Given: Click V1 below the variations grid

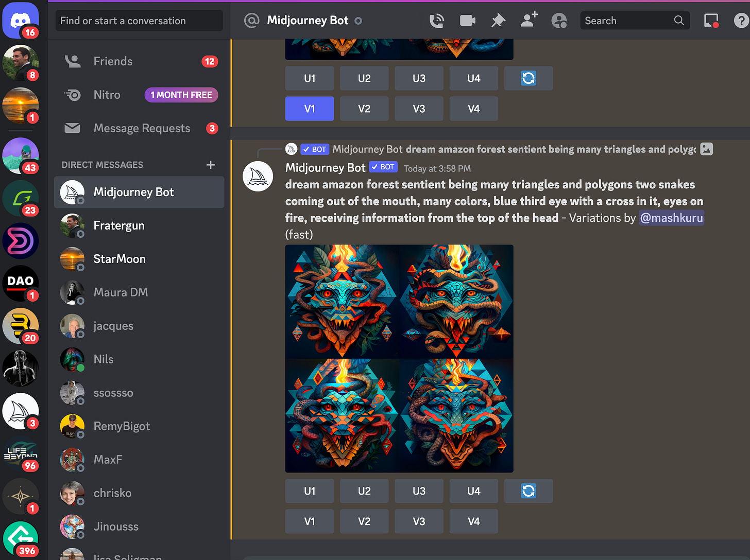Looking at the screenshot, I should click(x=310, y=521).
